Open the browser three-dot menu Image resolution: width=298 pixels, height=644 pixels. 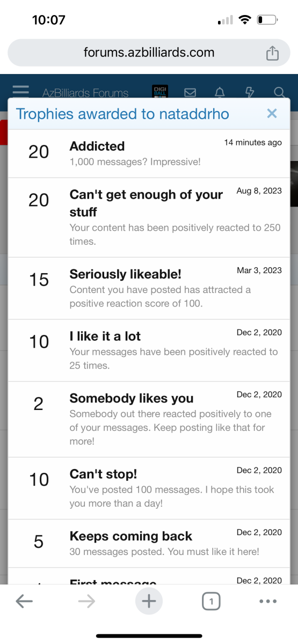[268, 602]
